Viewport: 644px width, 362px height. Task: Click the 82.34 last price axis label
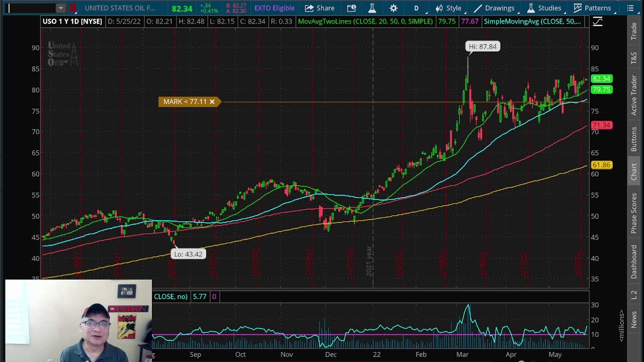coord(601,79)
